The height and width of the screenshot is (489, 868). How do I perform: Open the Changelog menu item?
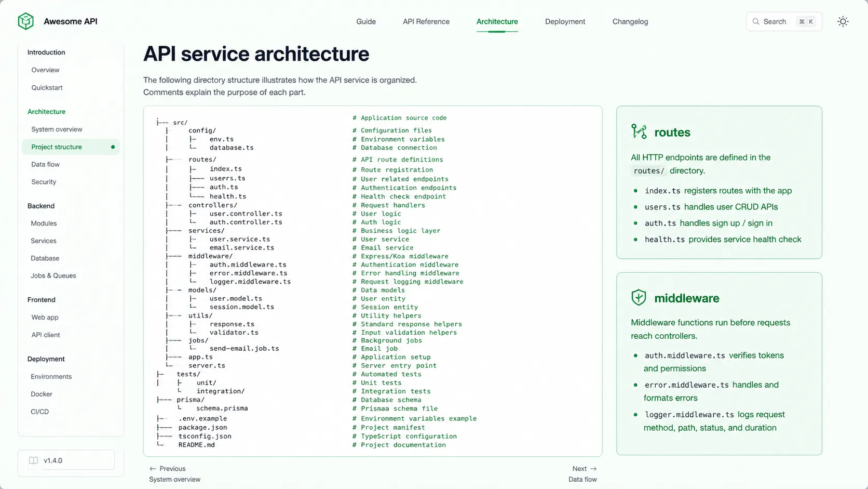point(630,21)
